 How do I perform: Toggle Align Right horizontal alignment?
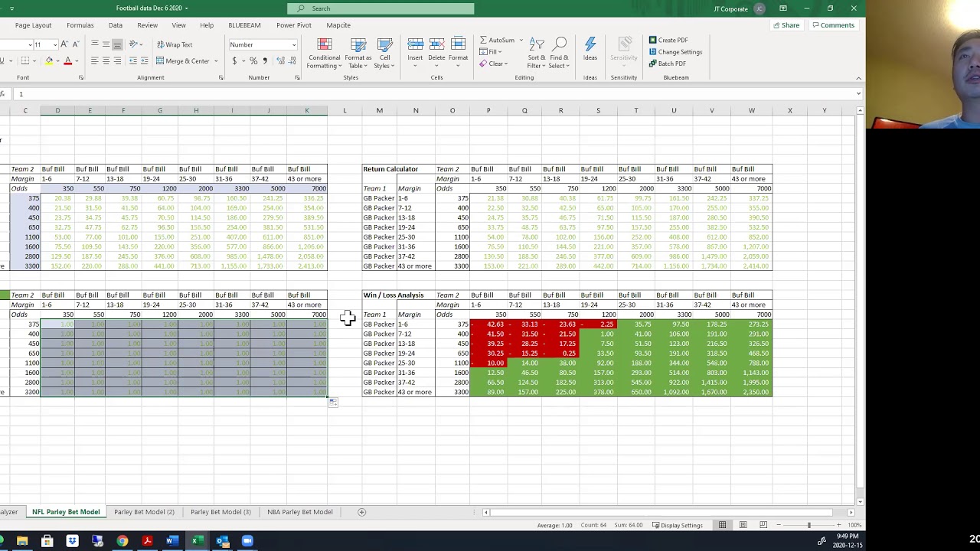(117, 61)
